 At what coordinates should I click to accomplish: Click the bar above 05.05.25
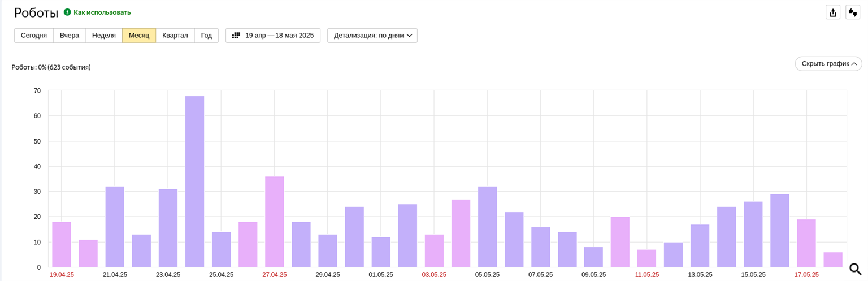click(487, 226)
